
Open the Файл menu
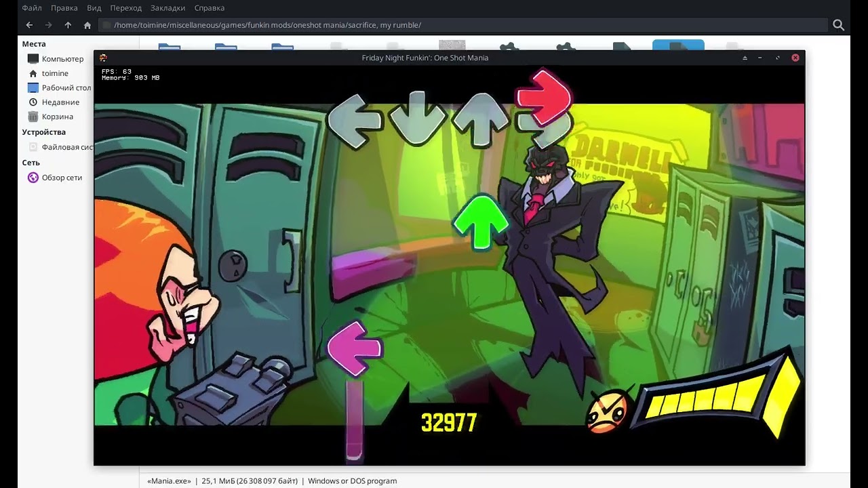point(31,8)
